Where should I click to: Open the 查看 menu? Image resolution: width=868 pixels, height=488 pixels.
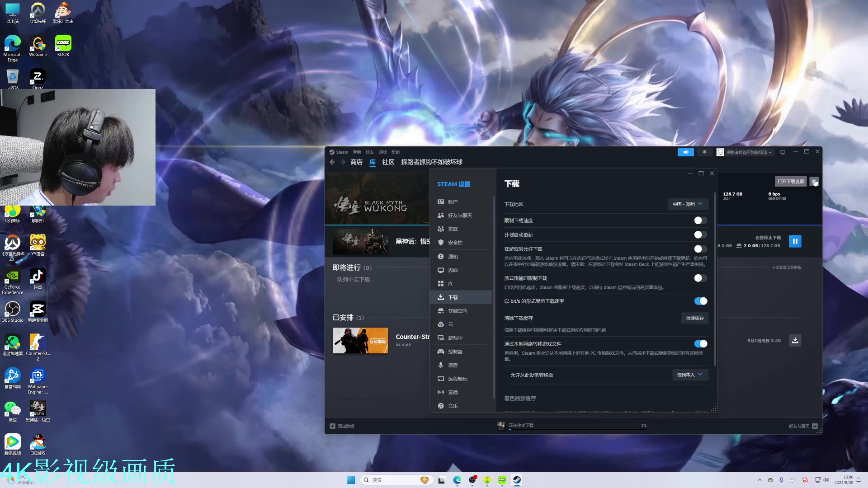(357, 152)
